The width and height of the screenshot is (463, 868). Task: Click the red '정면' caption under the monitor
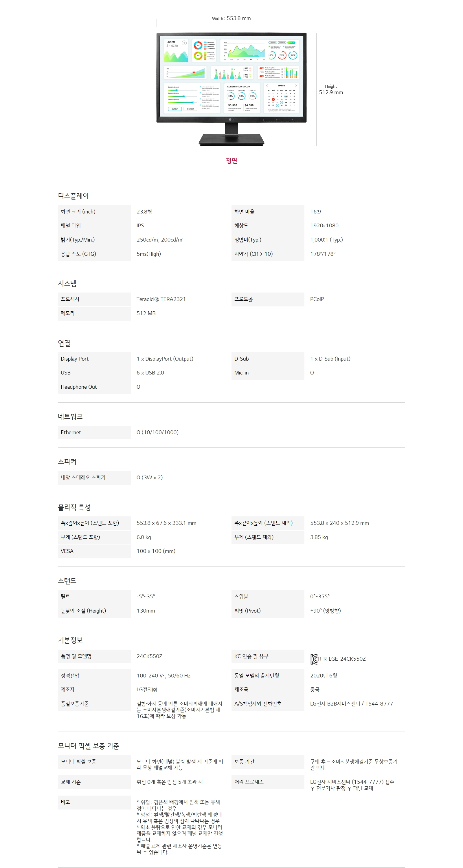coord(232,161)
